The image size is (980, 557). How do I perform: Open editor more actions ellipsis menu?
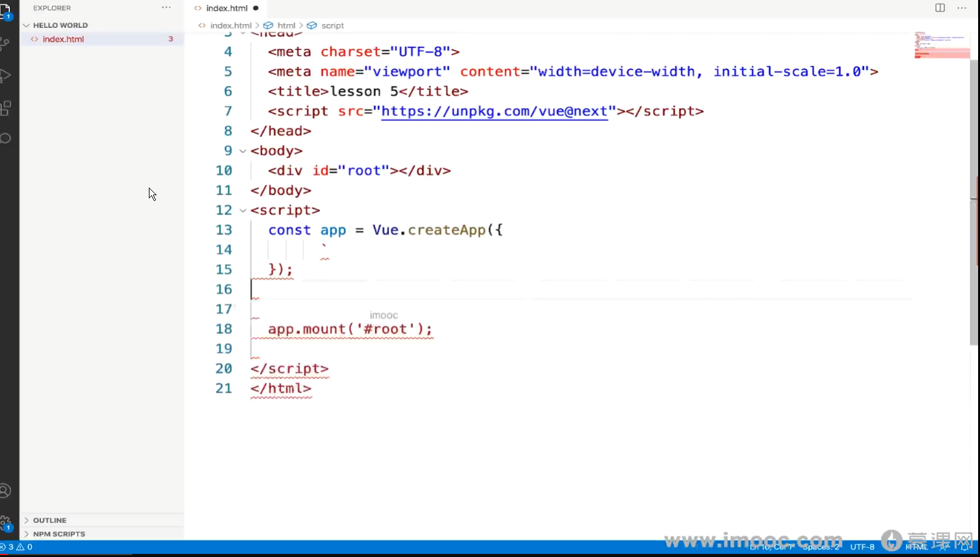click(962, 8)
